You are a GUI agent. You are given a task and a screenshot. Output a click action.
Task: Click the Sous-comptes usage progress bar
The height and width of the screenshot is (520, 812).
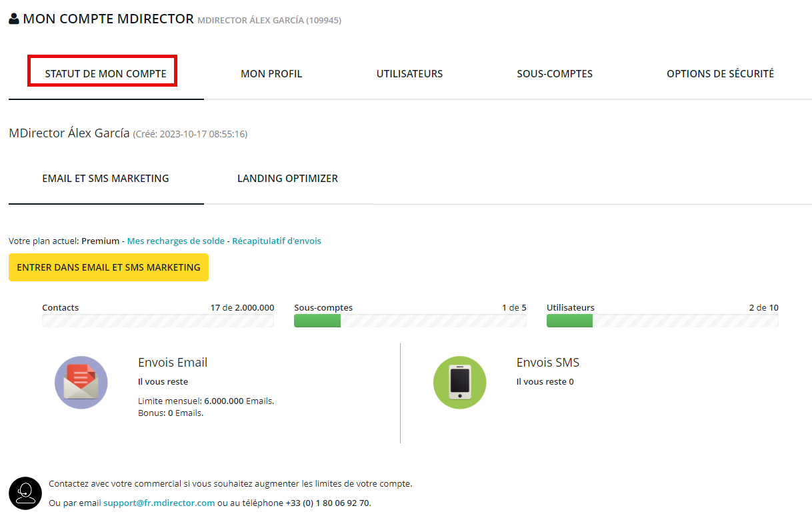coord(410,321)
